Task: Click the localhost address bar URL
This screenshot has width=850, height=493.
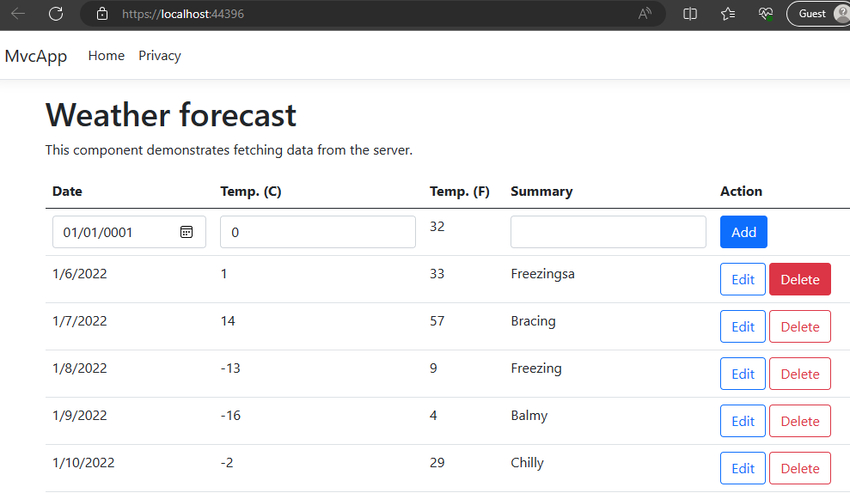Action: point(183,14)
